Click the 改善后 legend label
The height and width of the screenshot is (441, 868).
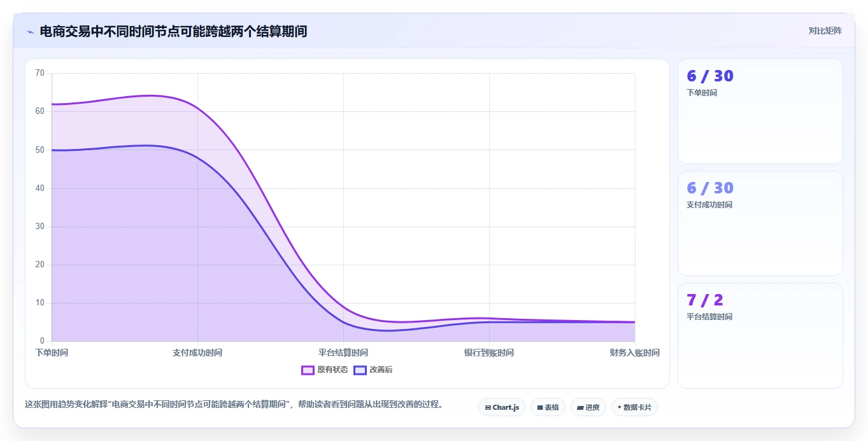point(381,370)
